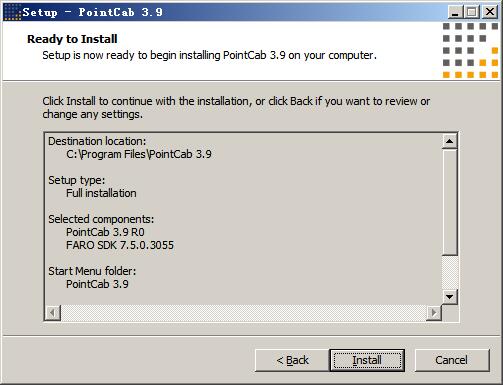Click the FARO SDK 7.5.0.3055 component line
The width and height of the screenshot is (503, 385).
click(x=120, y=245)
